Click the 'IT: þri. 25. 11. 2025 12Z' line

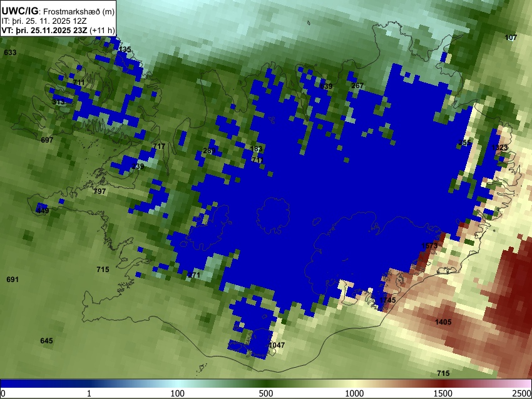click(44, 21)
